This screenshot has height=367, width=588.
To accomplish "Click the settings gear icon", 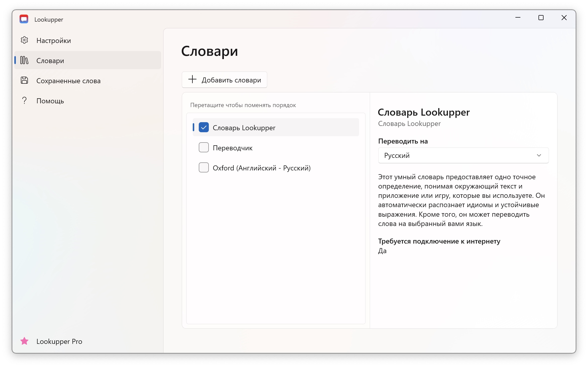I will (x=24, y=40).
